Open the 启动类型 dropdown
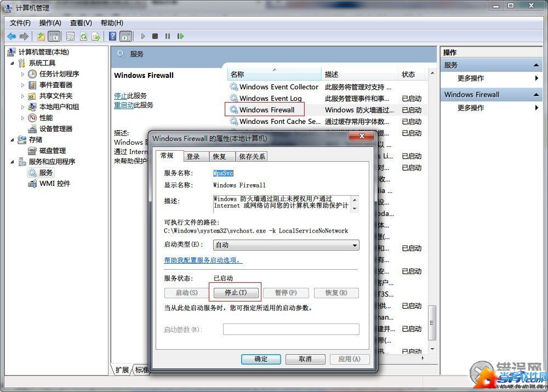This screenshot has height=392, width=548. pyautogui.click(x=286, y=245)
